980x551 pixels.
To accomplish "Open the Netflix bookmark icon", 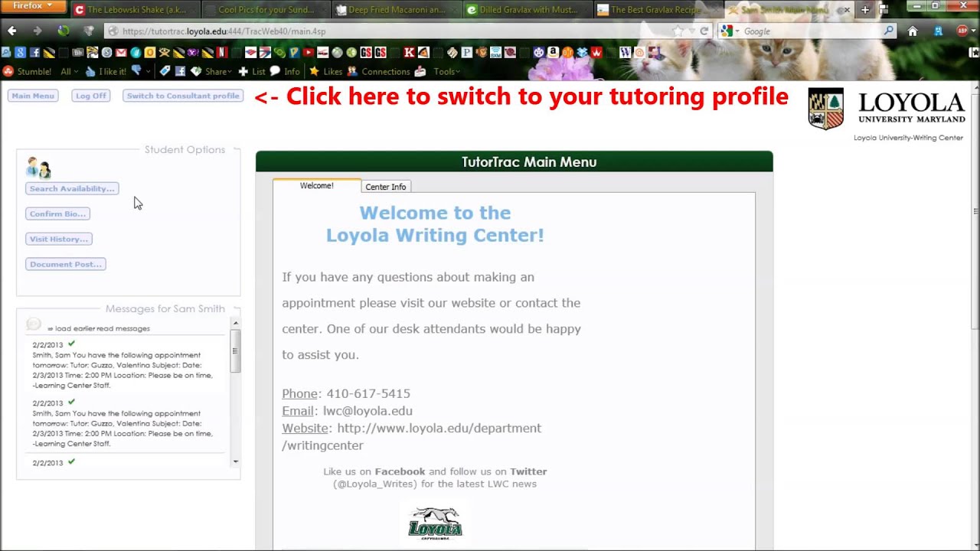I will point(222,52).
